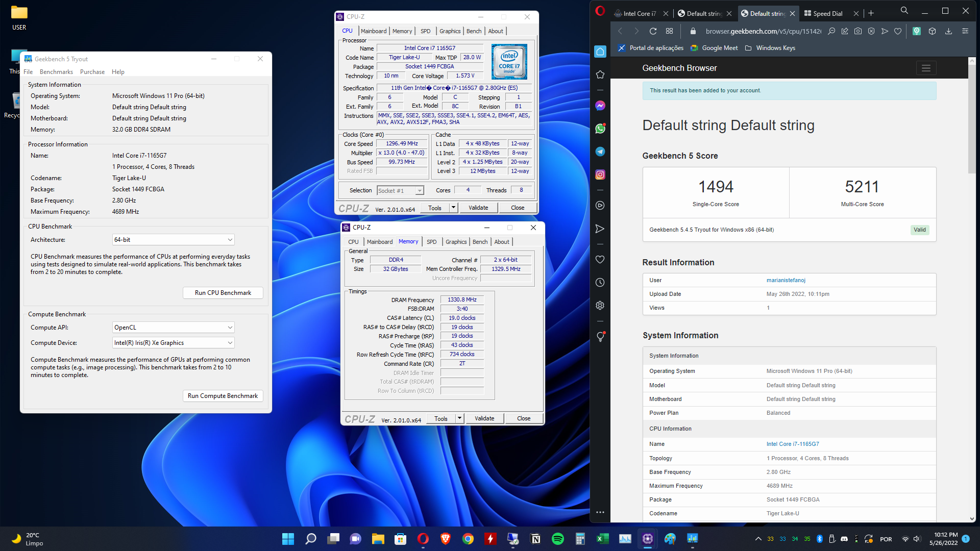The image size is (980, 551).
Task: Click Validate in bottom CPU-Z window
Action: (x=484, y=418)
